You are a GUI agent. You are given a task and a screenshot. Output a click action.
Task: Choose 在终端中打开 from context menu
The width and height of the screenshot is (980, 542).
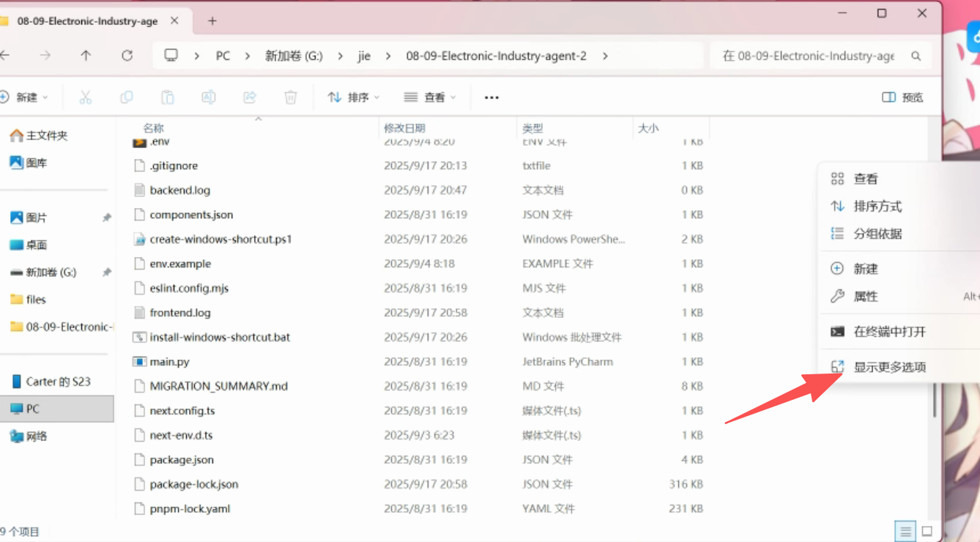(x=889, y=332)
